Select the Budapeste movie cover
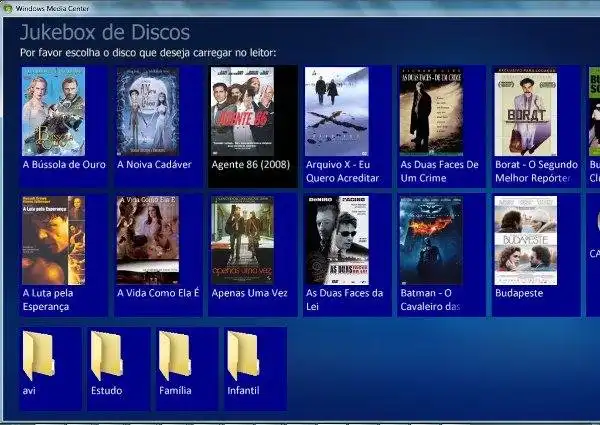Viewport: 600px width, 425px height. [526, 240]
